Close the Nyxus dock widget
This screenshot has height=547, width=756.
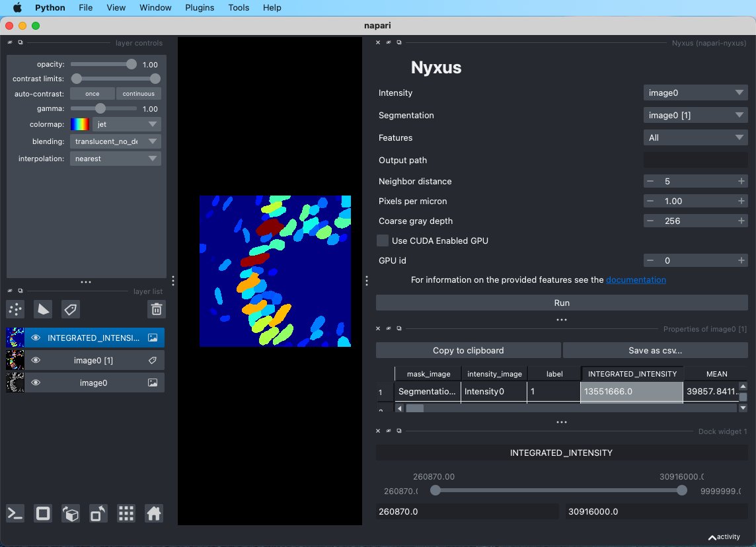pos(378,42)
